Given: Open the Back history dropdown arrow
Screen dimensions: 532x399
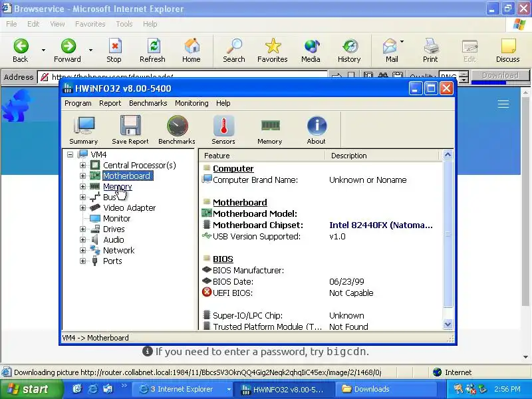Looking at the screenshot, I should click(43, 51).
